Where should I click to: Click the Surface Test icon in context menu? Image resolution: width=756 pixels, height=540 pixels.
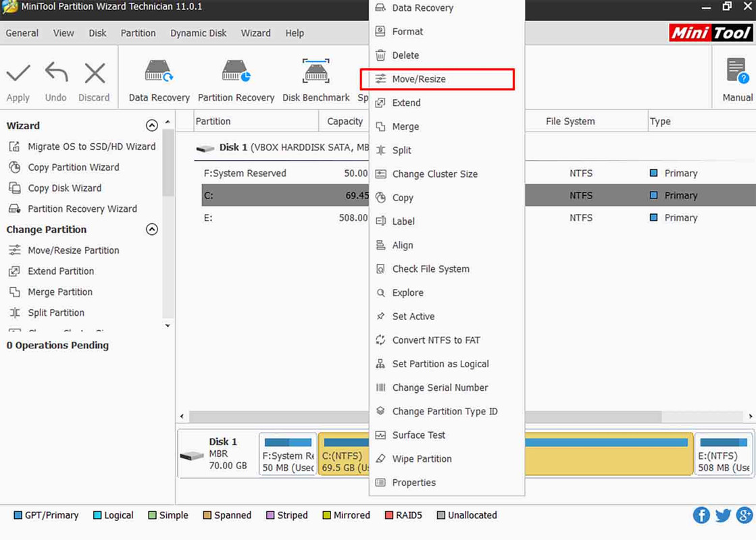click(380, 435)
